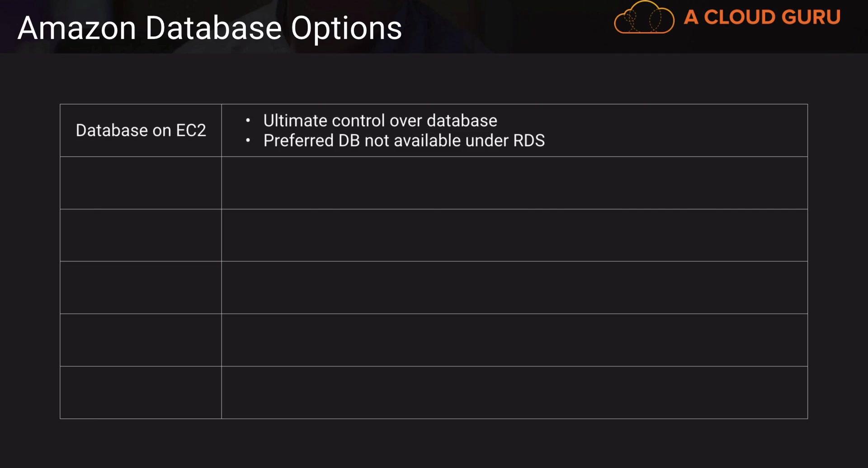
Task: Click the A Cloud Guru cloud logo
Action: [x=644, y=19]
